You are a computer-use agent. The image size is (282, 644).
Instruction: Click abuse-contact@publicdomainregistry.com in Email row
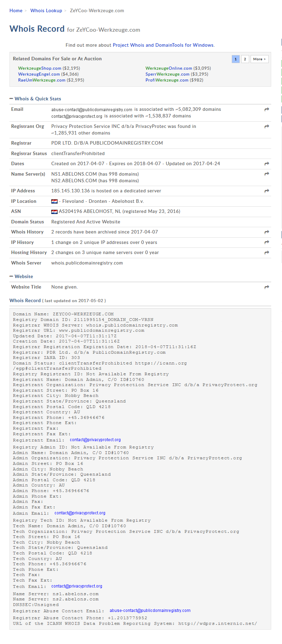92,110
